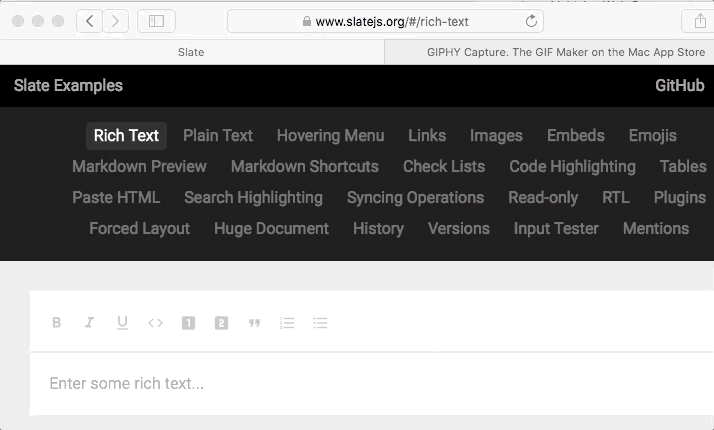Click the address bar showing www.slatejs.org

385,21
